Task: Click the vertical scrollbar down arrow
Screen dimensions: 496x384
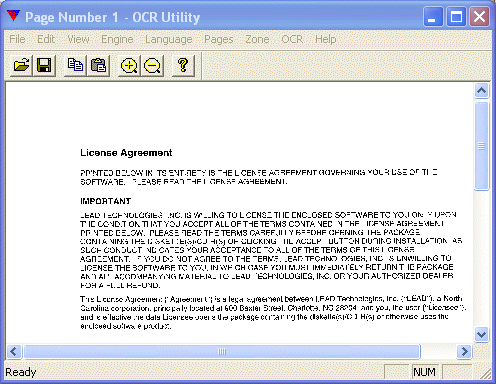Action: 482,334
